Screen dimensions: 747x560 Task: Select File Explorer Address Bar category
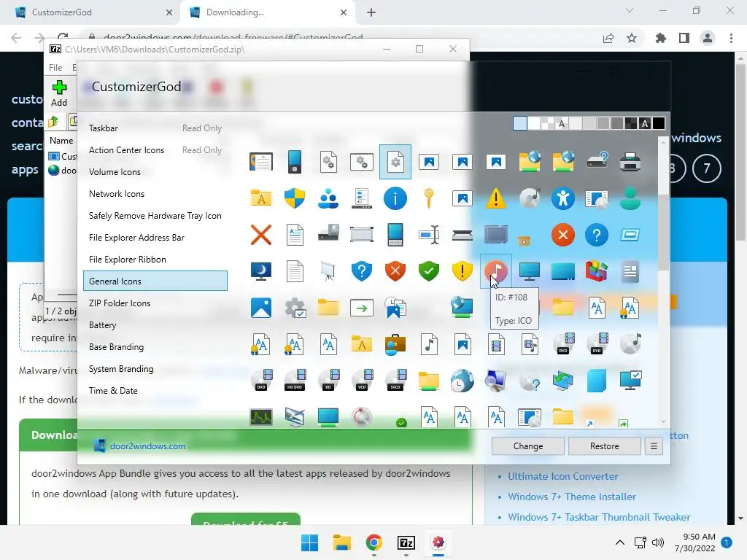tap(155, 238)
